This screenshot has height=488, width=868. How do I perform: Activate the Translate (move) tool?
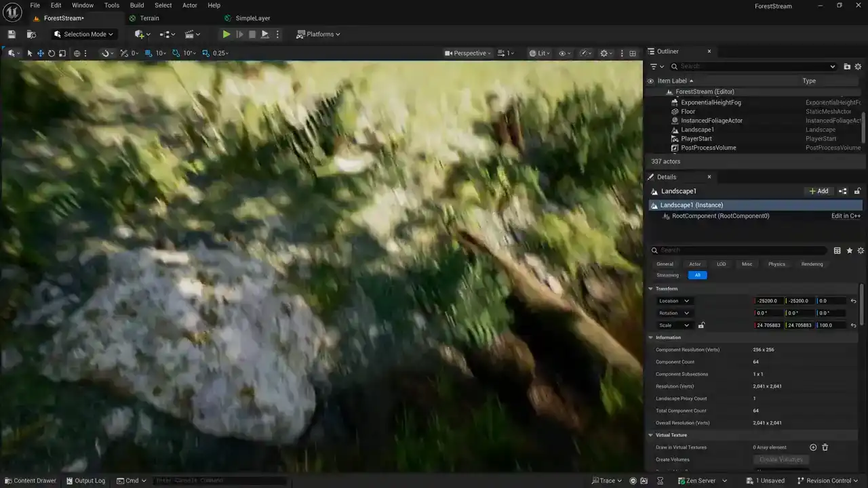click(41, 54)
